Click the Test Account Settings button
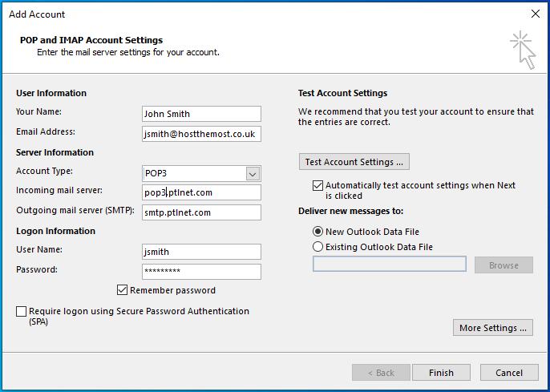The image size is (550, 392). (354, 162)
